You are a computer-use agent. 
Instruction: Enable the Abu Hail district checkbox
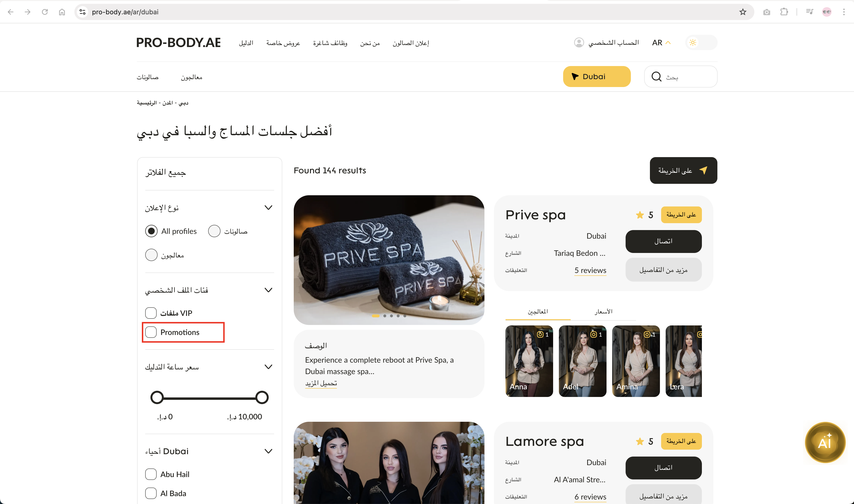click(151, 474)
